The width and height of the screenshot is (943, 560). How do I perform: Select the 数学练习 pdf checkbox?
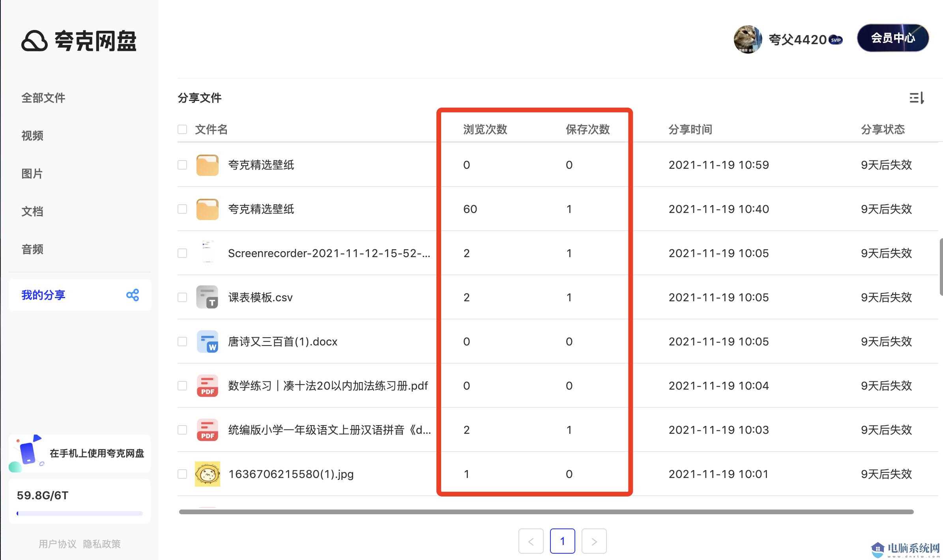point(182,386)
